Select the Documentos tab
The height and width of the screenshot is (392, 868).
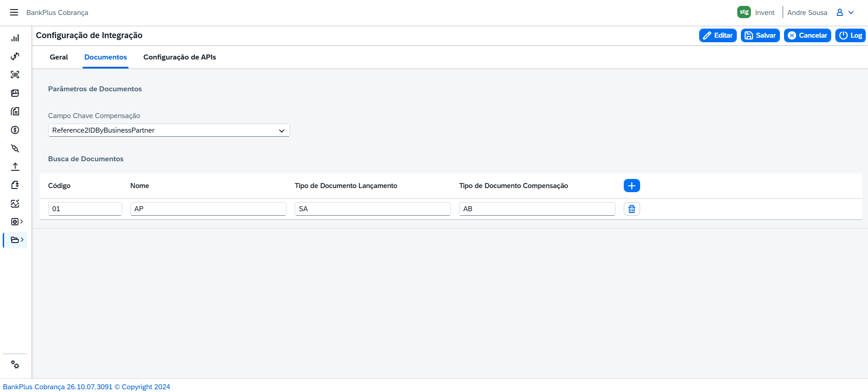[x=106, y=57]
